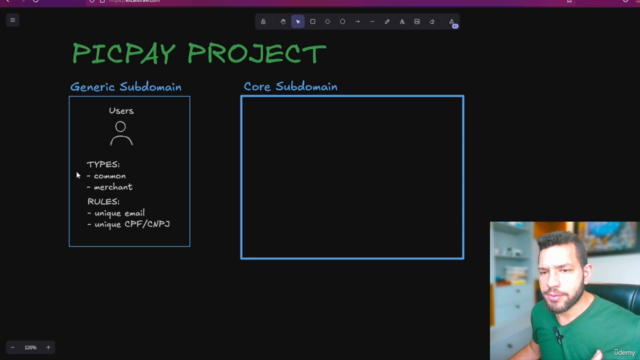This screenshot has width=640, height=360.
Task: Select the Arrow tool
Action: coord(358,22)
